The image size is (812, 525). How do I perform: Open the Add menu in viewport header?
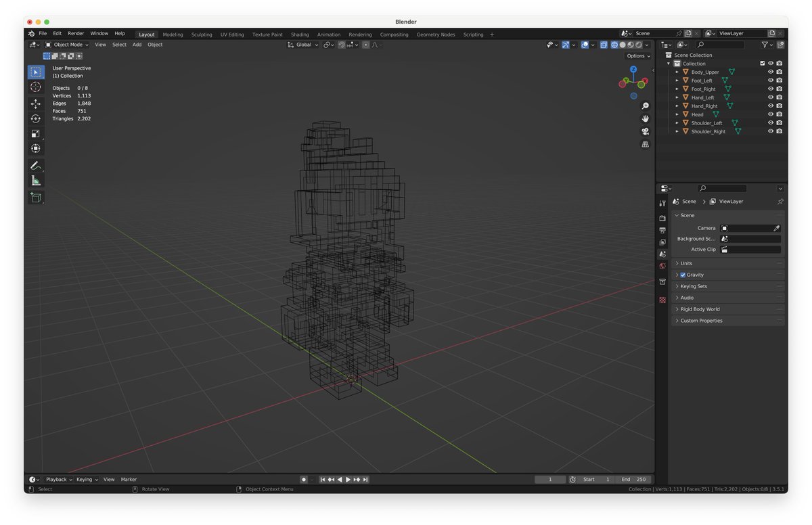(137, 45)
